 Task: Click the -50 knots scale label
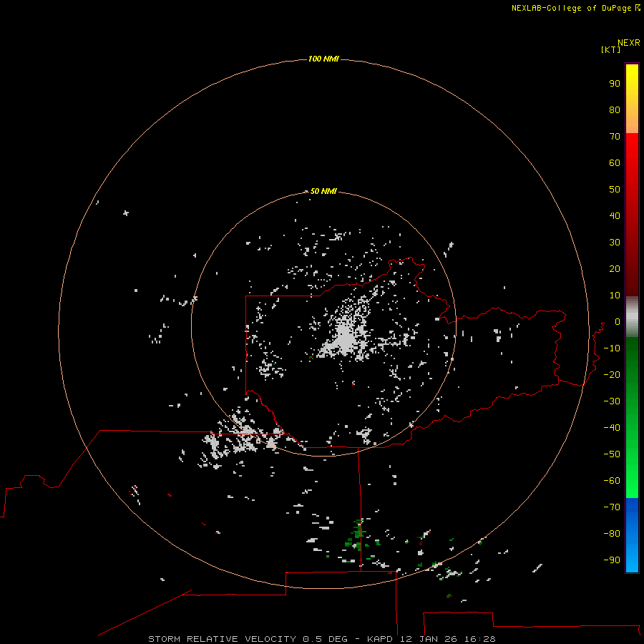612,454
